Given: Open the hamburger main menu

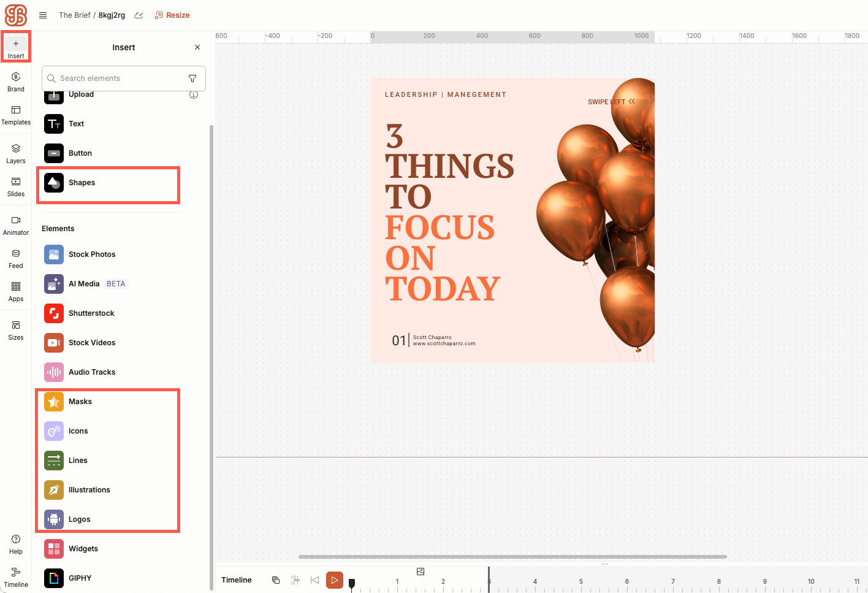Looking at the screenshot, I should (x=43, y=15).
